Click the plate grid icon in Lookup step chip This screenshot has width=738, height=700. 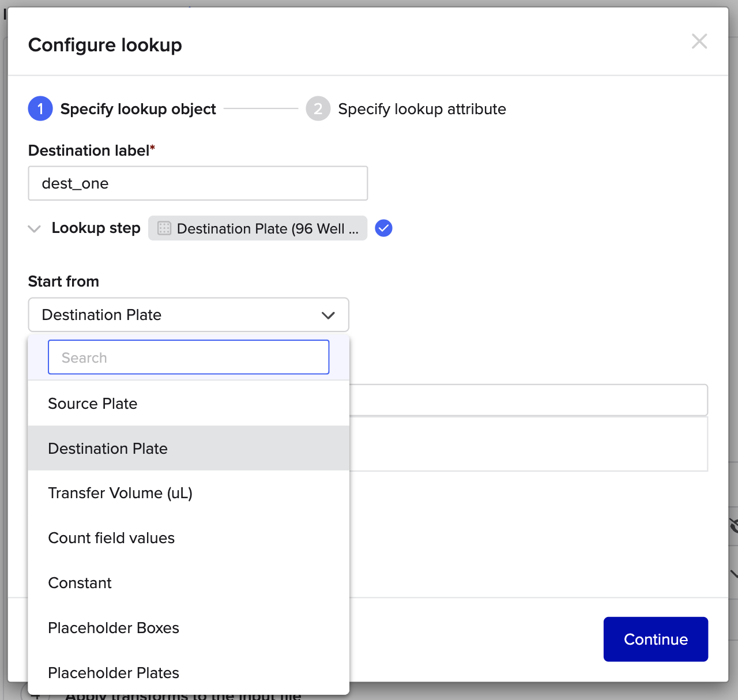tap(164, 228)
